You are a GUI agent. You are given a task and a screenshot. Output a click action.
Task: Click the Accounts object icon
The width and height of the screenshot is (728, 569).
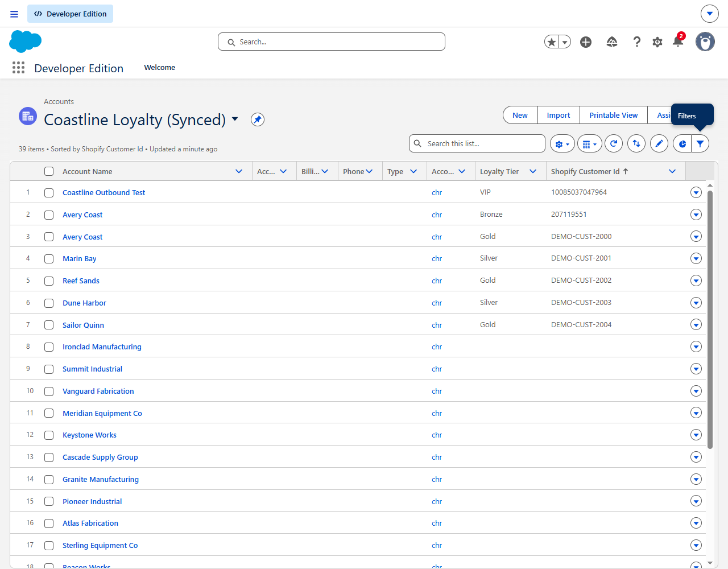tap(27, 116)
